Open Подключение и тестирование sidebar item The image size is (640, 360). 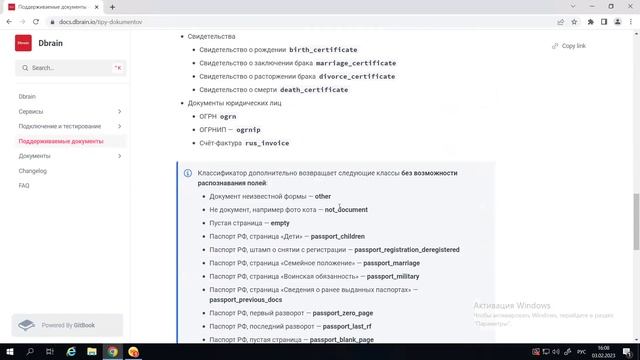pos(60,127)
